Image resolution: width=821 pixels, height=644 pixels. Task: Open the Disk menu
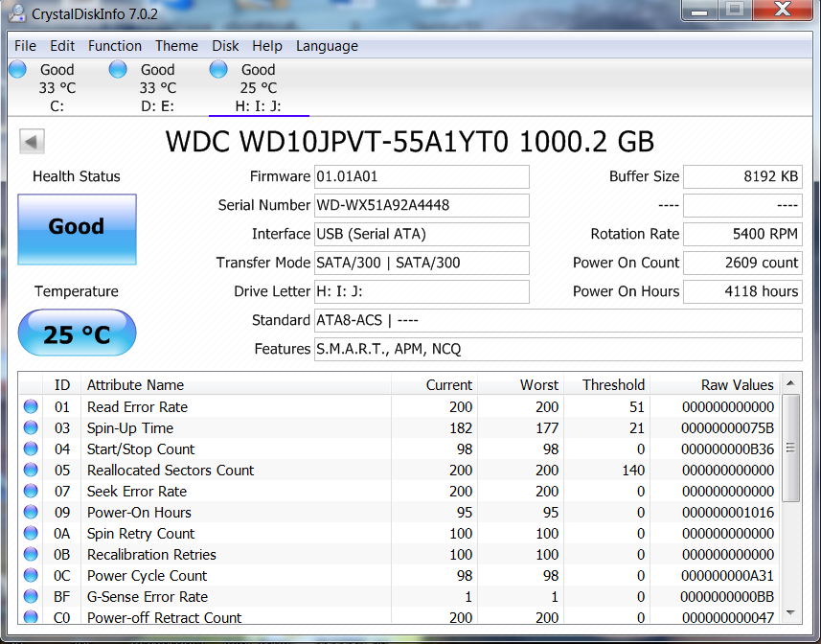pyautogui.click(x=225, y=46)
